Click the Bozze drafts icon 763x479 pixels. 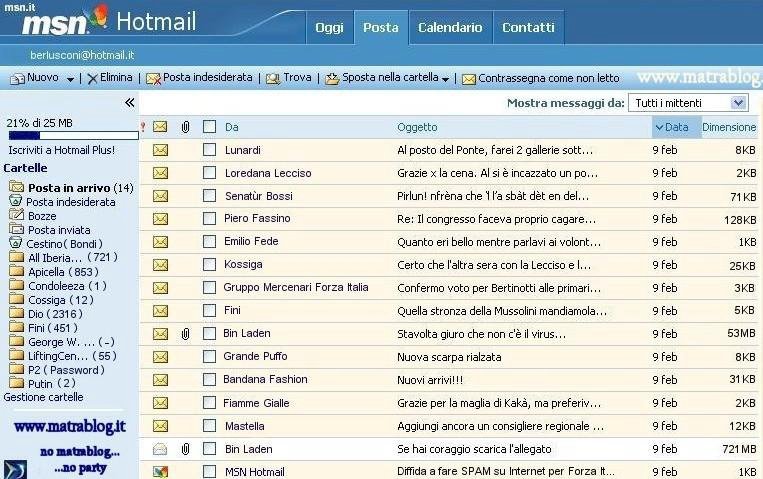point(17,215)
